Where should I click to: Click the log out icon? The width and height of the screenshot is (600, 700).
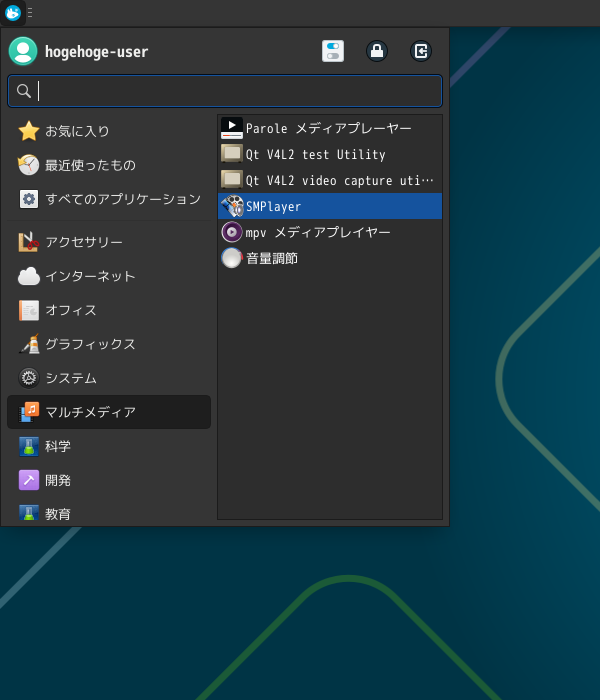pyautogui.click(x=421, y=51)
